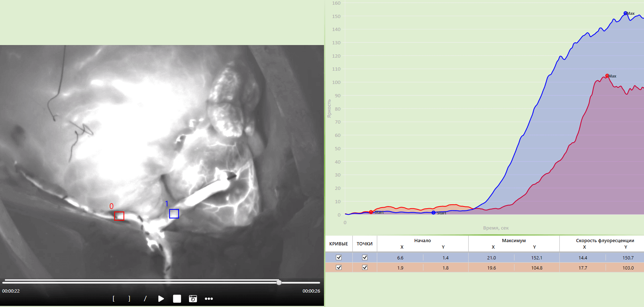Click the КРИВЫЕ column header

tap(339, 244)
